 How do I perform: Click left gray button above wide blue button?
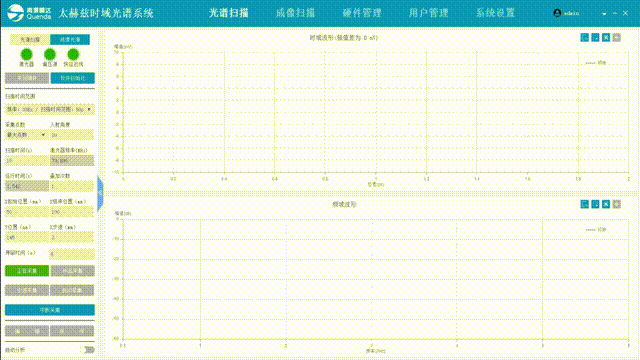click(27, 290)
